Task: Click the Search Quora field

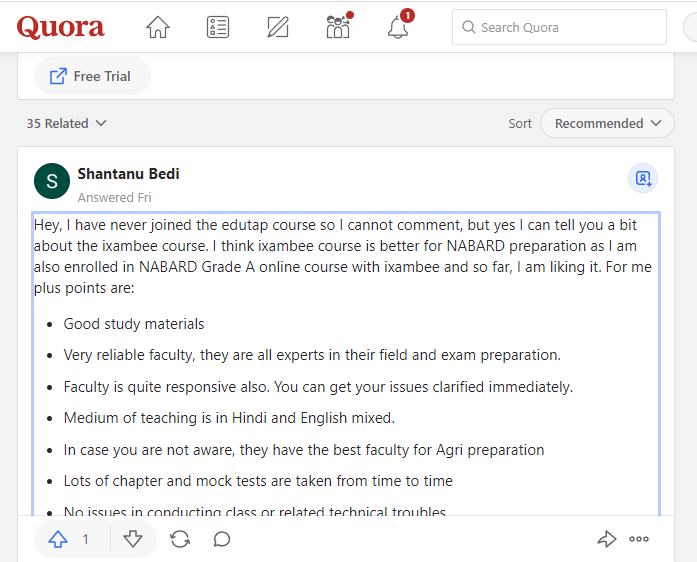Action: point(559,27)
